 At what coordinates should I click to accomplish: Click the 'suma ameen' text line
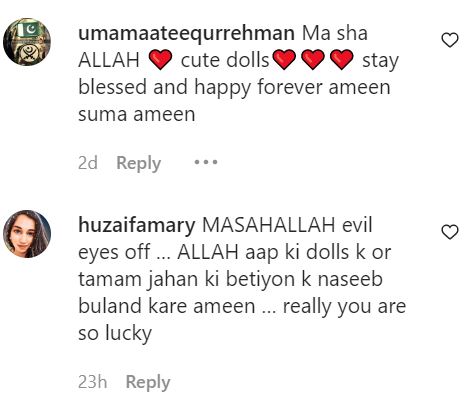point(137,114)
